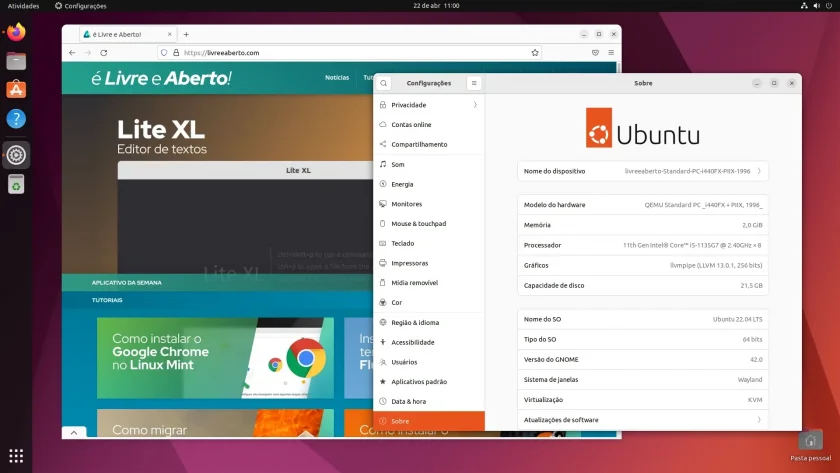Click the padlock site info icon
Viewport: 840px width, 473px height.
176,52
